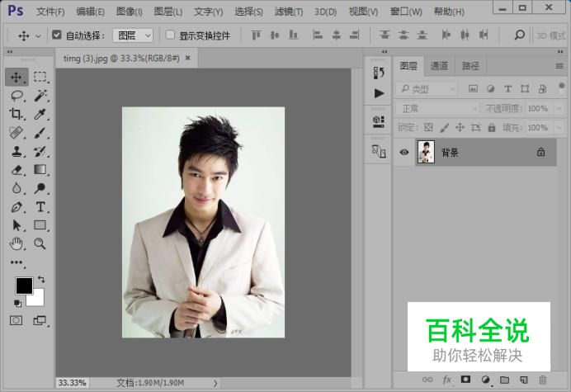Open the Actions panel play icon

(x=379, y=93)
